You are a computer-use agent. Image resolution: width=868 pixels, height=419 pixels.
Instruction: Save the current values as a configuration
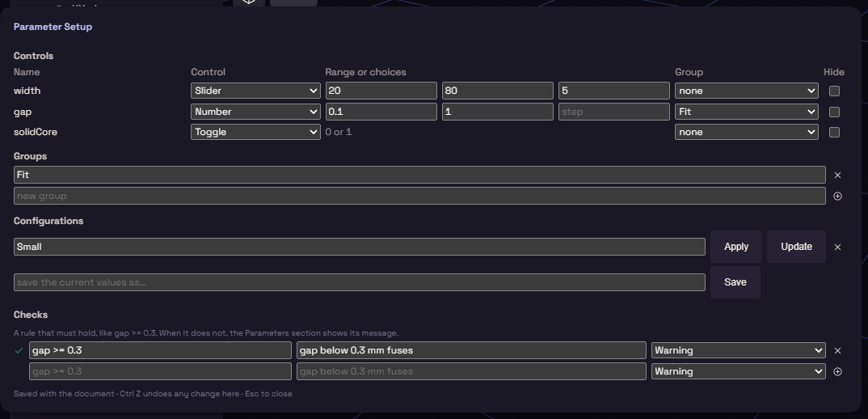point(735,282)
